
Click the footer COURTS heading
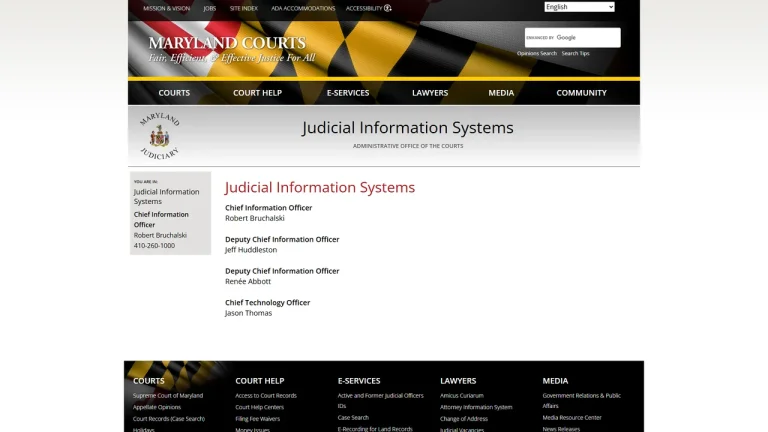(x=148, y=381)
